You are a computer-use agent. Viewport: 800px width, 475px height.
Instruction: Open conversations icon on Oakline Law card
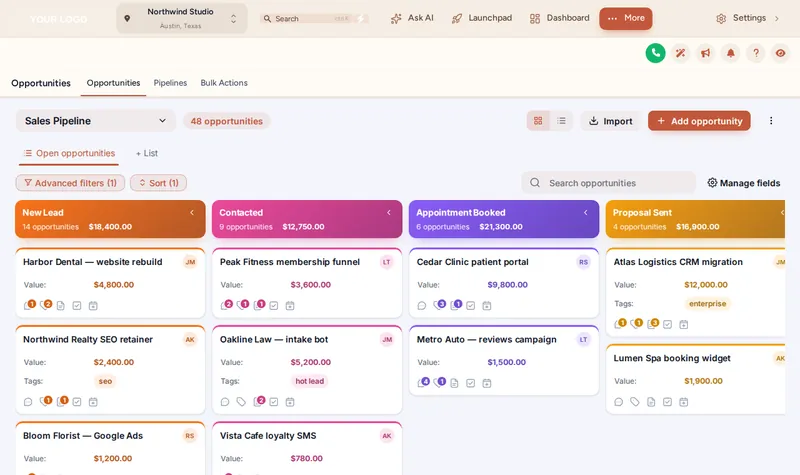coord(225,402)
